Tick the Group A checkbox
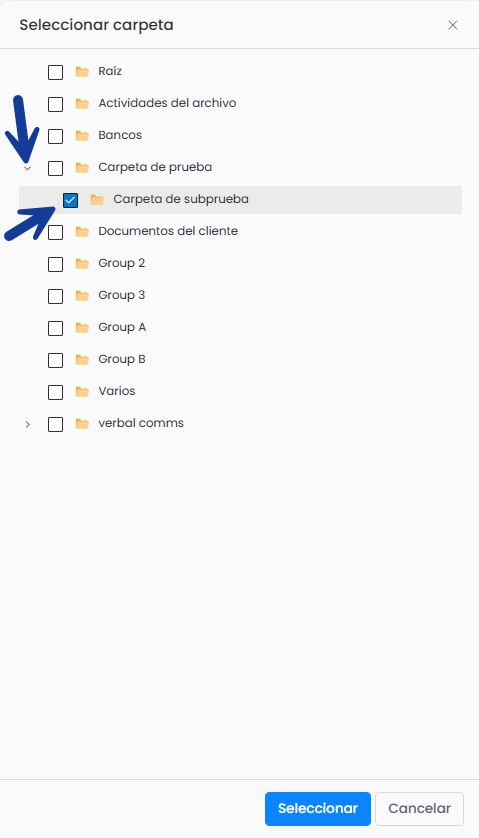 click(56, 328)
